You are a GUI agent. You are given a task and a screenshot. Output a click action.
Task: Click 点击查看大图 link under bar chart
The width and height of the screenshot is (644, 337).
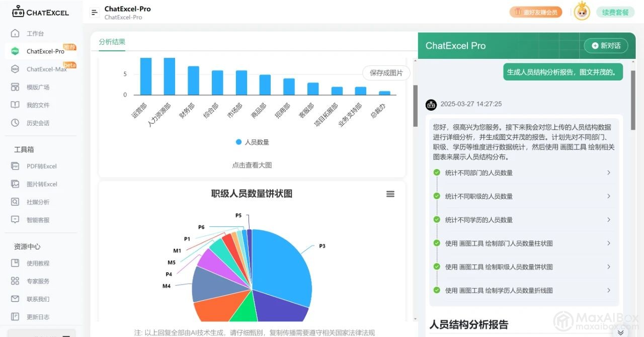pyautogui.click(x=252, y=165)
